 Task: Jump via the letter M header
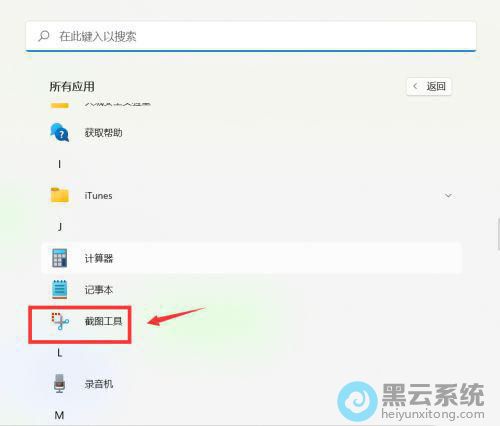59,415
